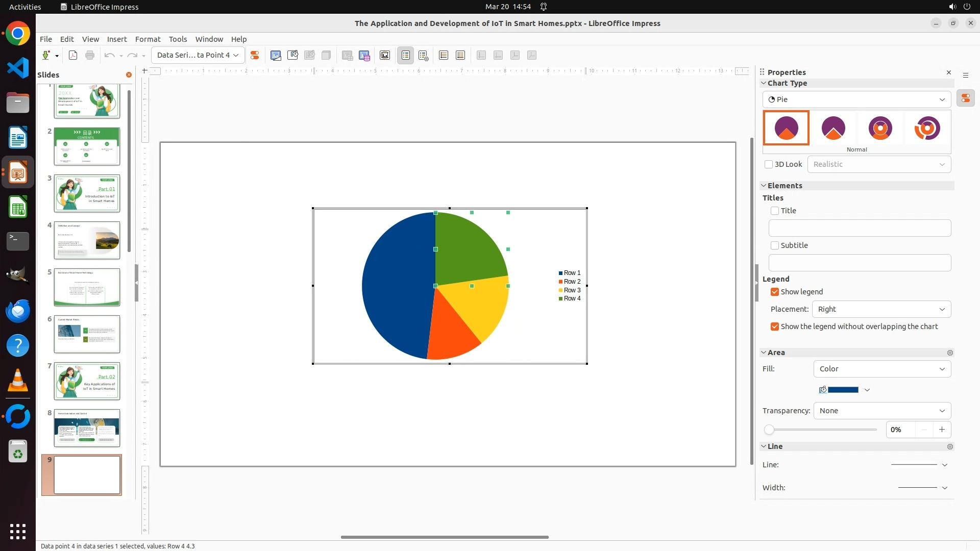Image resolution: width=980 pixels, height=551 pixels.
Task: Open the Format menu
Action: [148, 39]
